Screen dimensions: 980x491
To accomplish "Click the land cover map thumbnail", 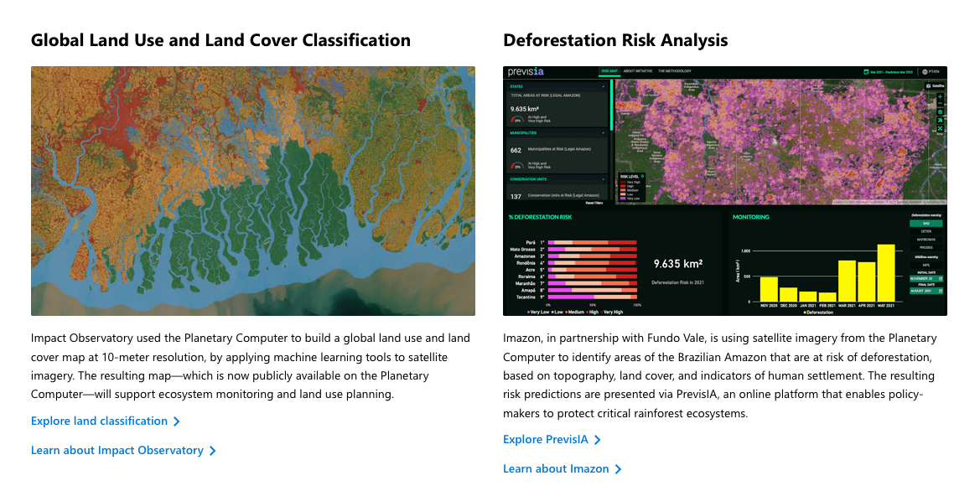I will (253, 191).
